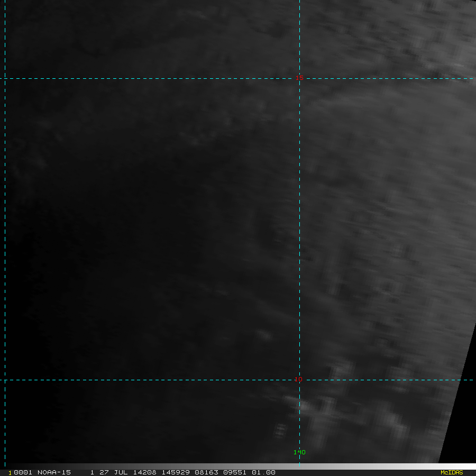This screenshot has width=476, height=476.
Task: Click the green longitude label 140
Action: (x=299, y=452)
